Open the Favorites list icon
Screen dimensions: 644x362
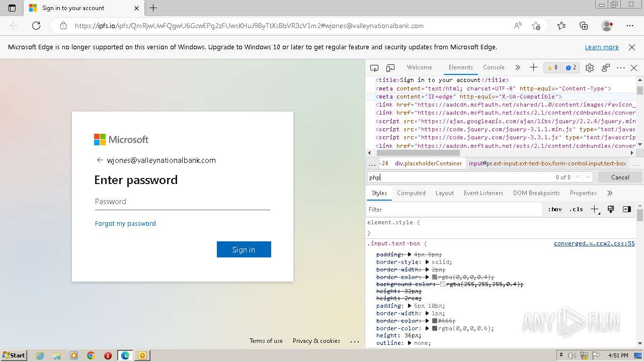[561, 26]
